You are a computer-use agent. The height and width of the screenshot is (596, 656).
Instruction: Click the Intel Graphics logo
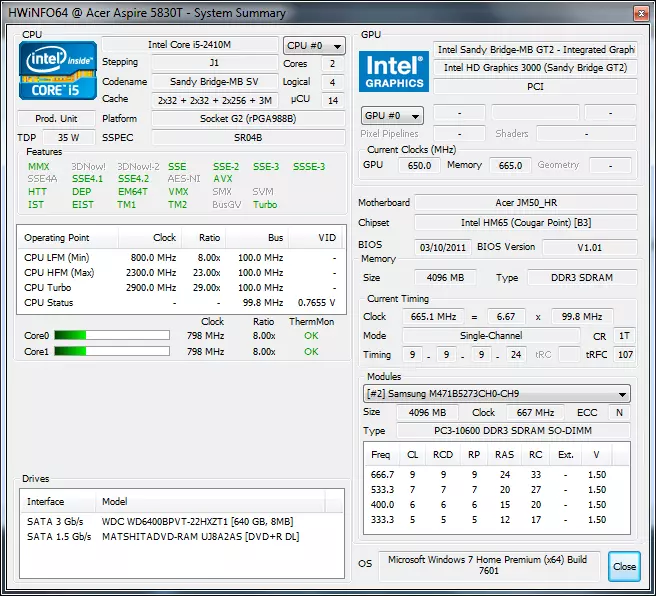pos(393,72)
